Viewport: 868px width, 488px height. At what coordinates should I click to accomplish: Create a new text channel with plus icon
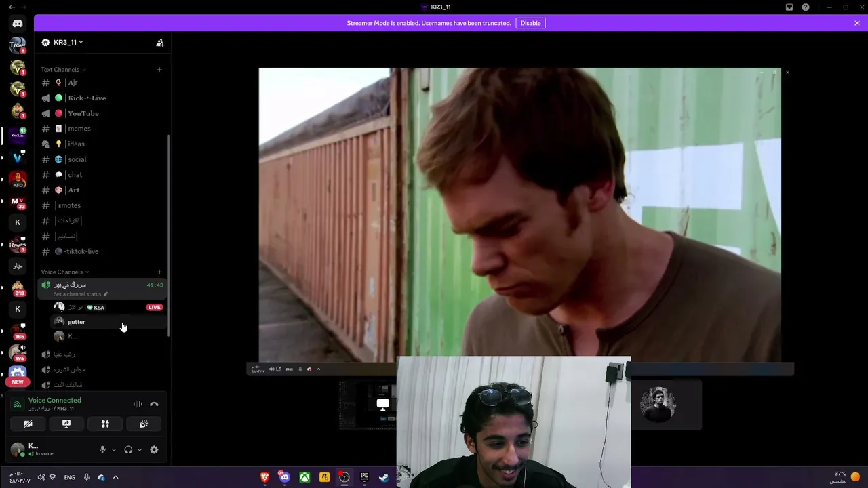point(159,69)
